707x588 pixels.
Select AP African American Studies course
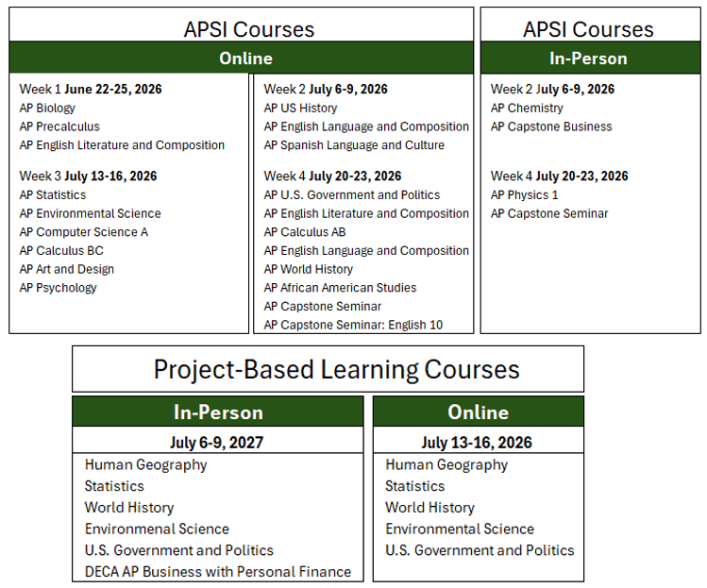(x=340, y=288)
